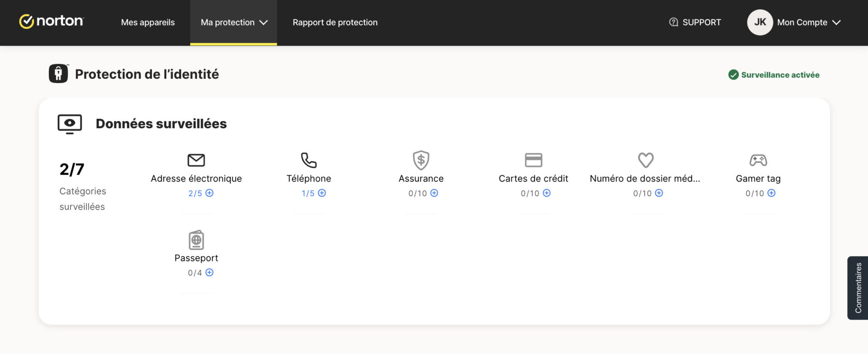Click the medical record heart icon
This screenshot has width=868, height=354.
pos(646,160)
